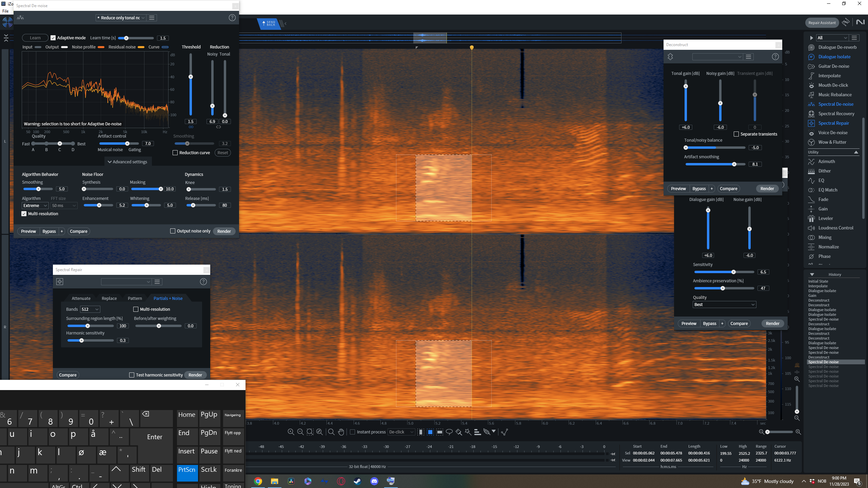
Task: Open the Bands dropdown showing 512
Action: pyautogui.click(x=90, y=309)
